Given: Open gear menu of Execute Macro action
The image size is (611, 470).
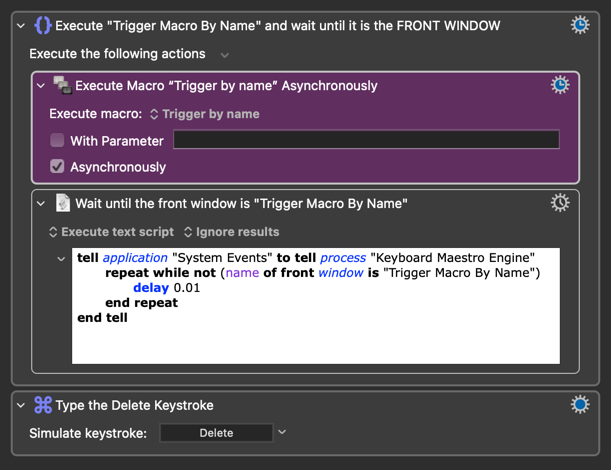Looking at the screenshot, I should (560, 86).
